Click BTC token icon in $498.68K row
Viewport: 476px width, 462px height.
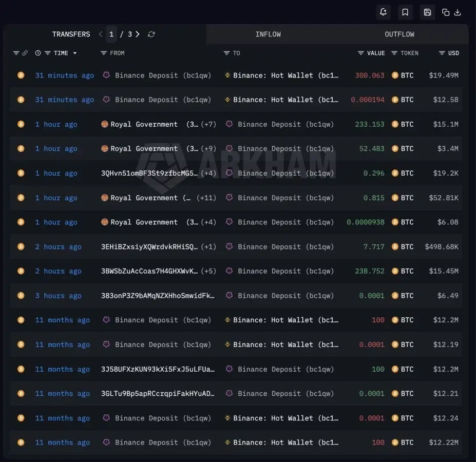pyautogui.click(x=395, y=246)
